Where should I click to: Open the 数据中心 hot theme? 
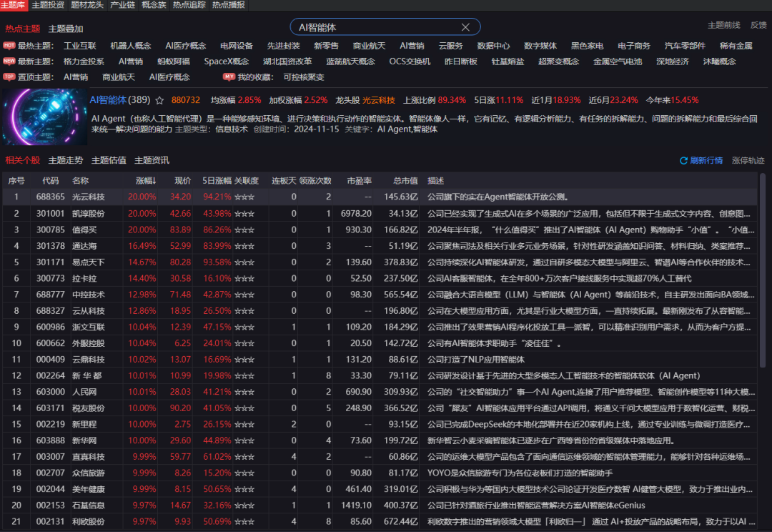[493, 46]
